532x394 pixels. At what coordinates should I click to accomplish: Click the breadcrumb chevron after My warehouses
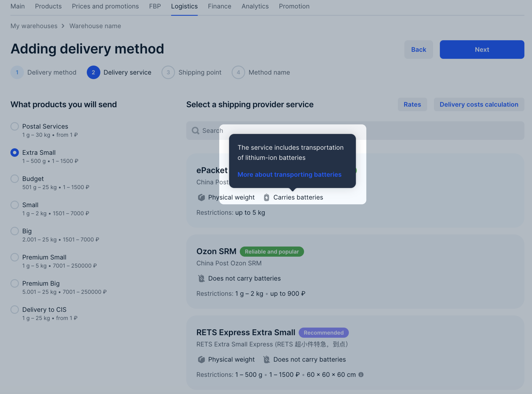point(63,26)
